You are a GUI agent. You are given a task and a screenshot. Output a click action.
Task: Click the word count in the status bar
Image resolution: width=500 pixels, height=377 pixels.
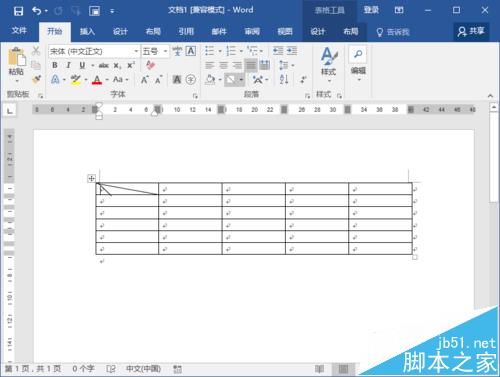tap(83, 369)
